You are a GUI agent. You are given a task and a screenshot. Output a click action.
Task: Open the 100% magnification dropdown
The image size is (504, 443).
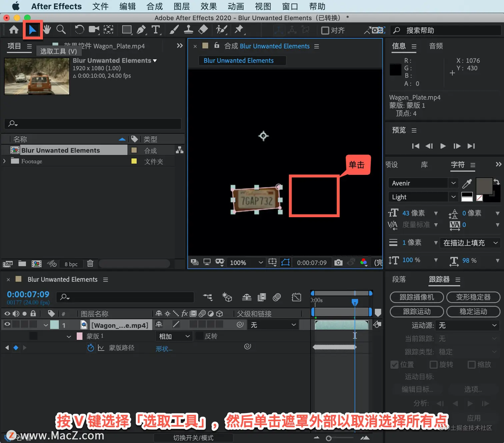(246, 262)
